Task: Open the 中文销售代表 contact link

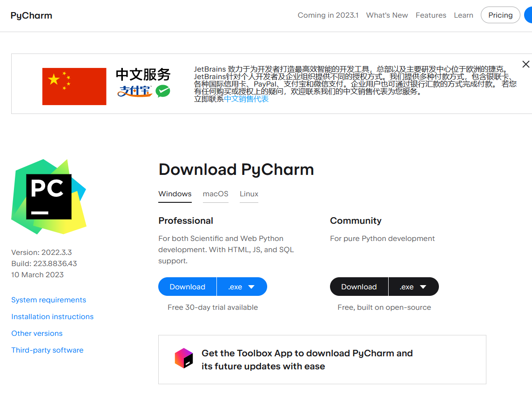Action: (247, 99)
